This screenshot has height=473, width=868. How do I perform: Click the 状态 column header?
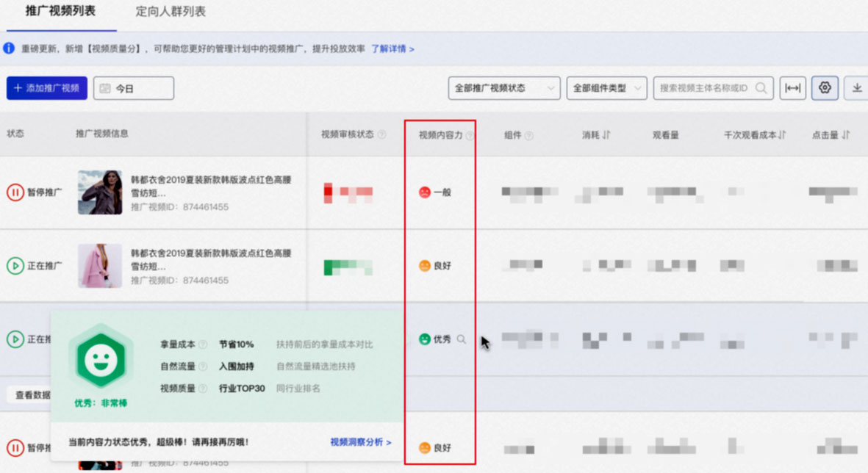(x=15, y=134)
